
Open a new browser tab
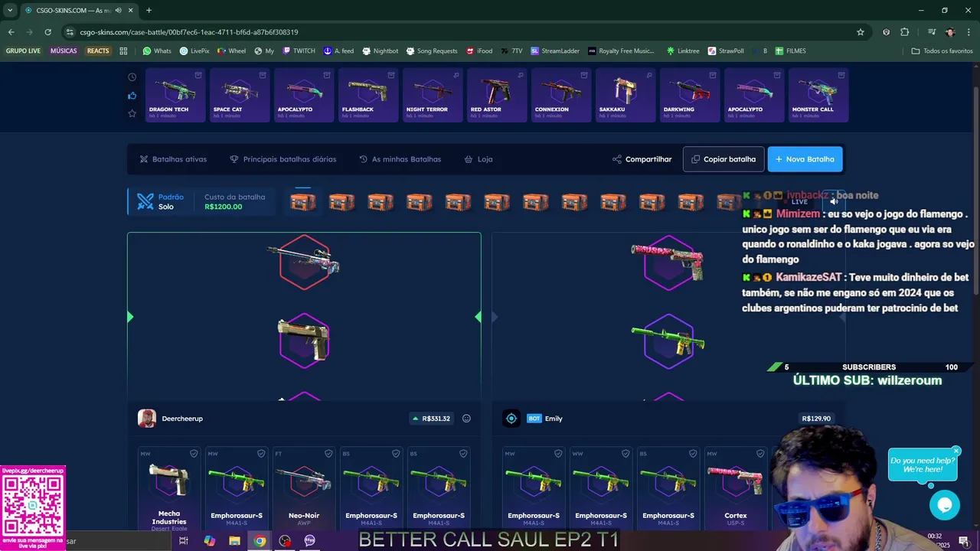(149, 10)
